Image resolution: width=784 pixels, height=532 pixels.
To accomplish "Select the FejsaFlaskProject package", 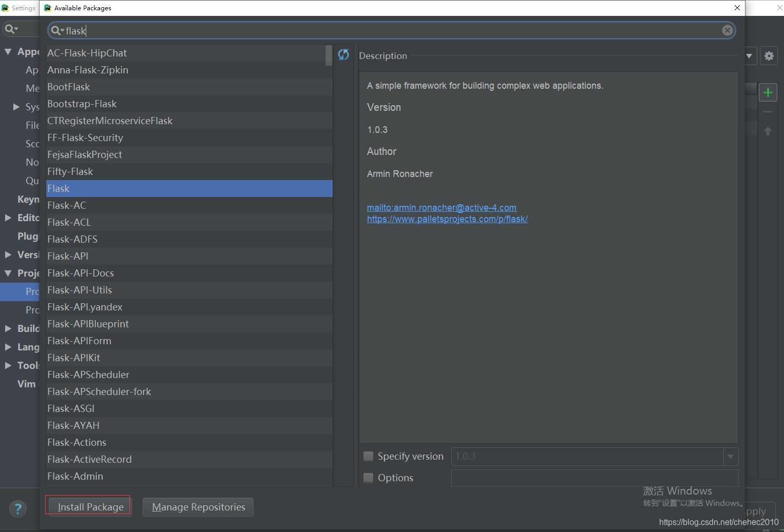I will (189, 154).
